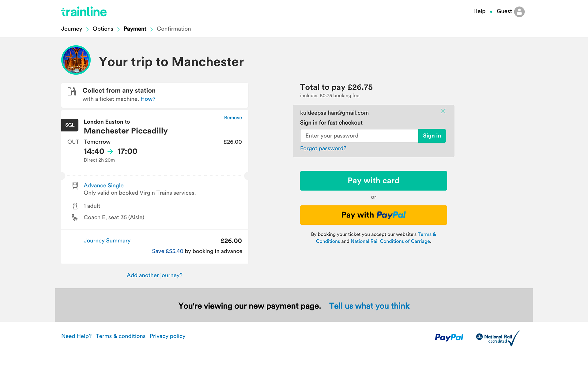Pay with card
Viewport: 588px width, 371px height.
(373, 181)
